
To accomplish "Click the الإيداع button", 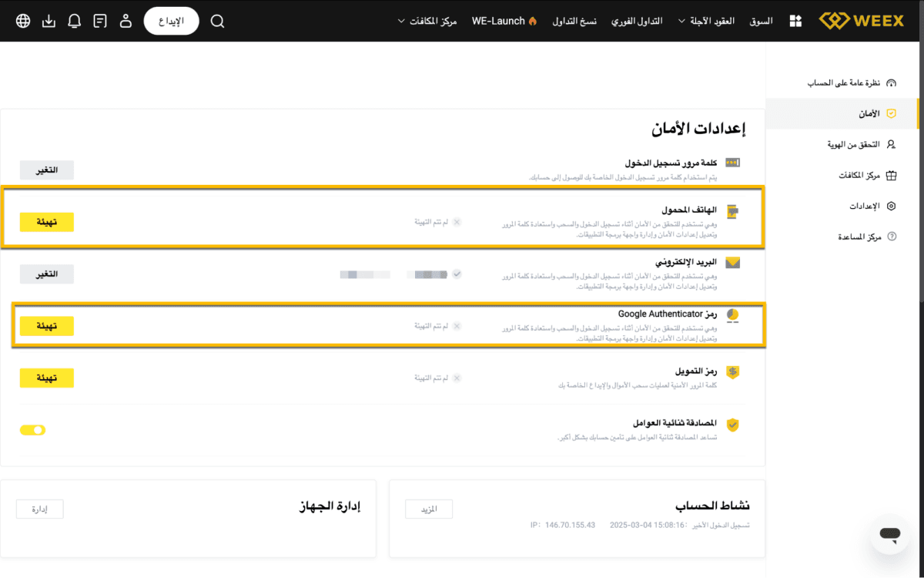I will (x=171, y=21).
